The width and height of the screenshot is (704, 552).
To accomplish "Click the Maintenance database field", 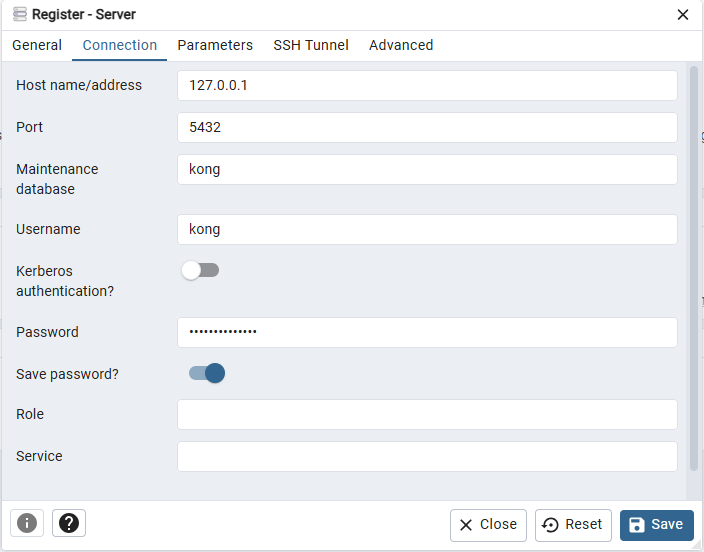I will 427,169.
